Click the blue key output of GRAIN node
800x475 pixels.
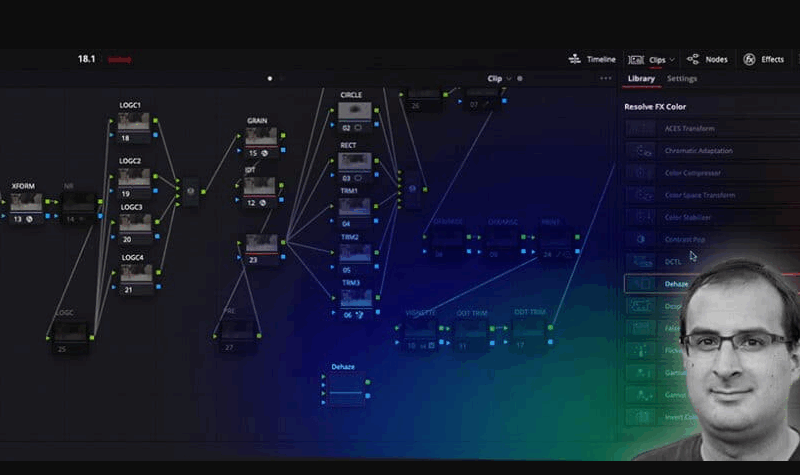[x=283, y=150]
